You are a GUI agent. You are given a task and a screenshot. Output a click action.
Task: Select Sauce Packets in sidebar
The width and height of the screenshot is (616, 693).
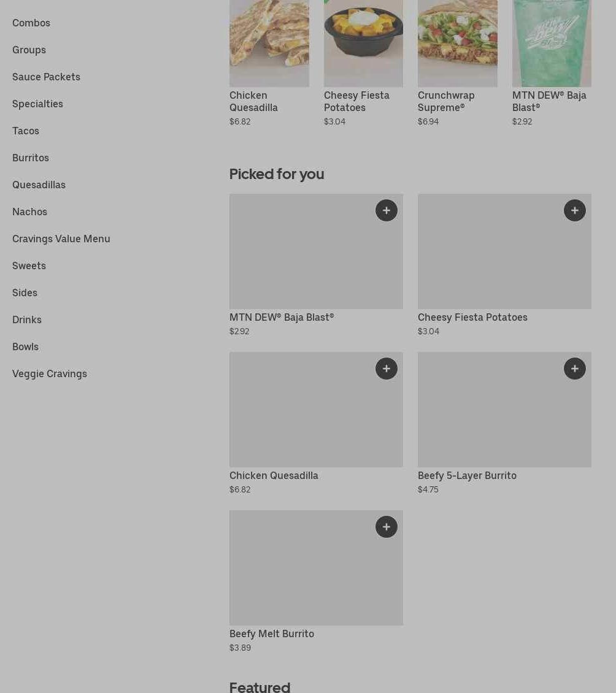[x=46, y=77]
